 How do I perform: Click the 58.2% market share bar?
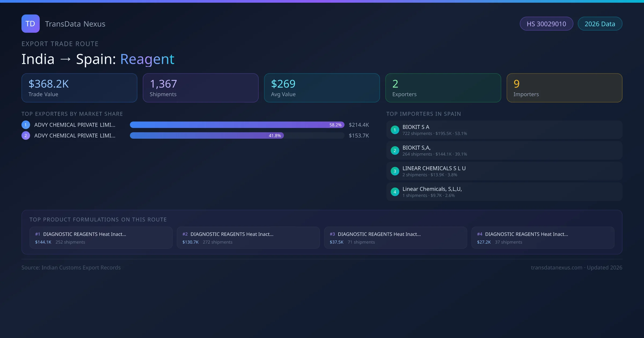coord(237,125)
